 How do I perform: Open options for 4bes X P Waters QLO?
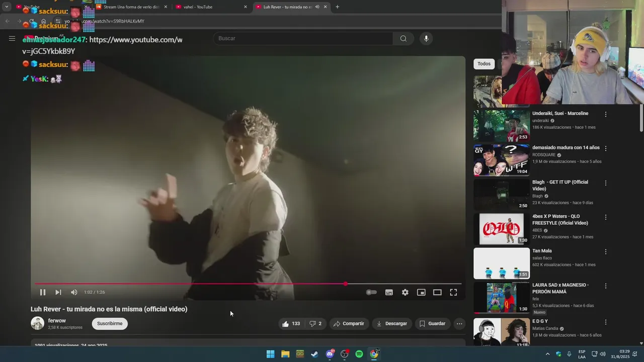(x=606, y=217)
